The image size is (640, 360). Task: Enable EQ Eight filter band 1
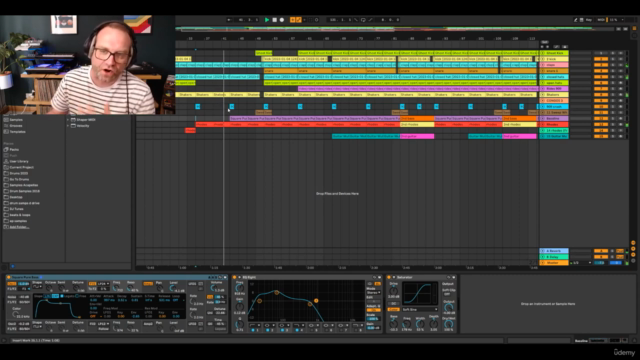[253, 330]
